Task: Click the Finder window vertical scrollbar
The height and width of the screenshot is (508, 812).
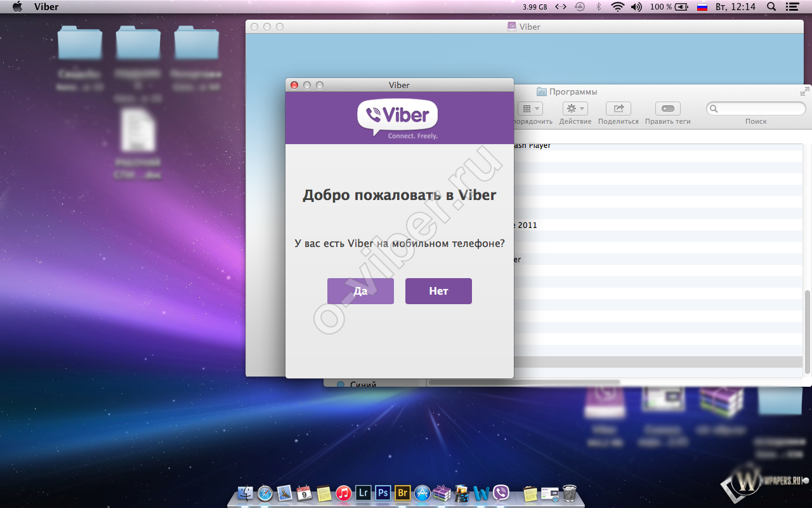Action: (807, 330)
